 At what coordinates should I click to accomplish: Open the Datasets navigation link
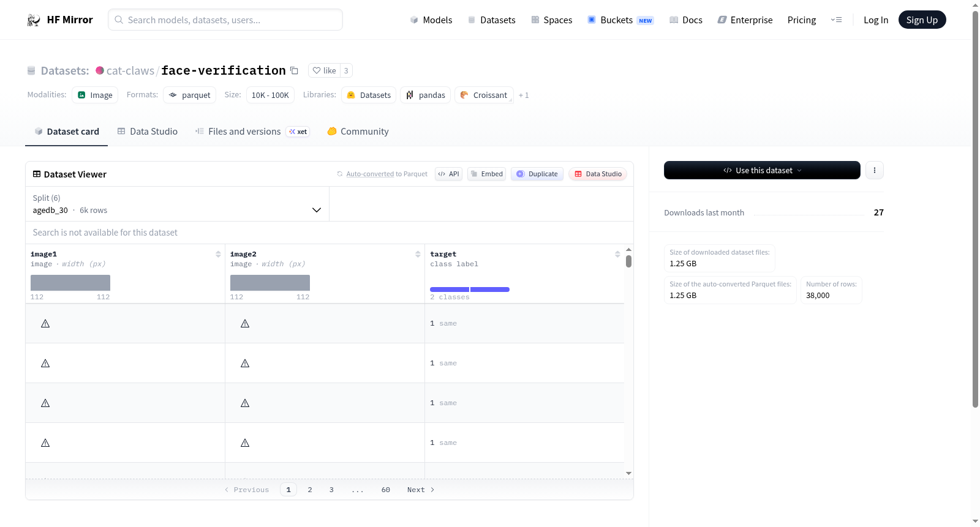[492, 20]
